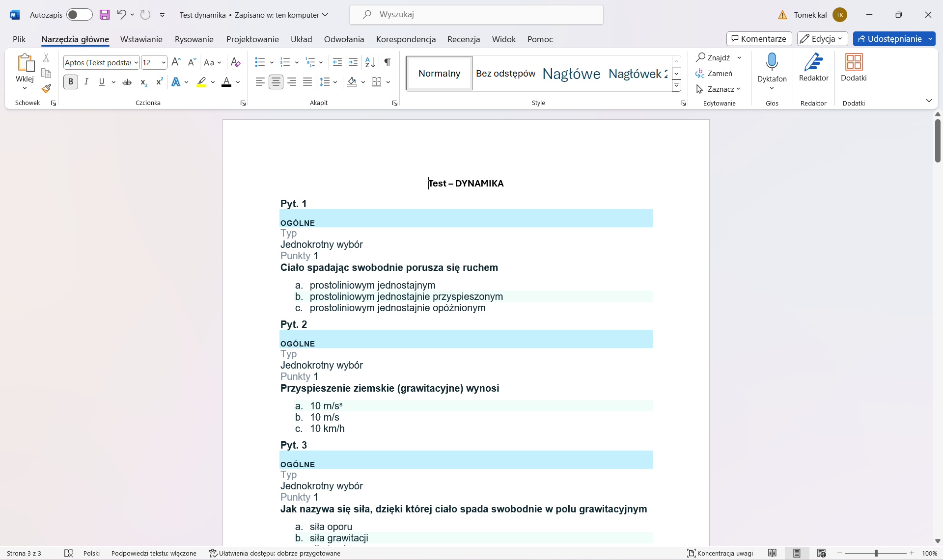Click the Save floppy disk icon
The height and width of the screenshot is (560, 943).
(x=105, y=15)
